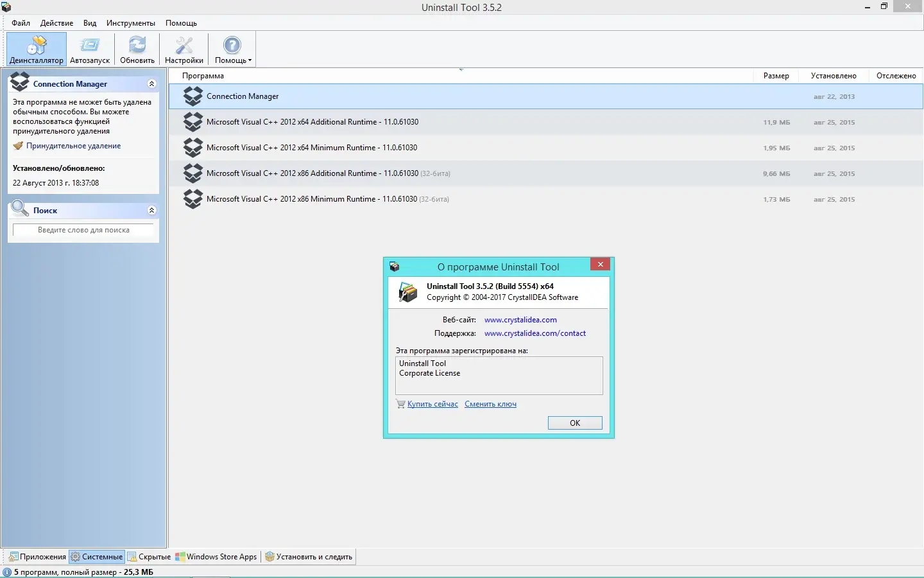
Task: Sort by the Установлено column header
Action: point(833,76)
